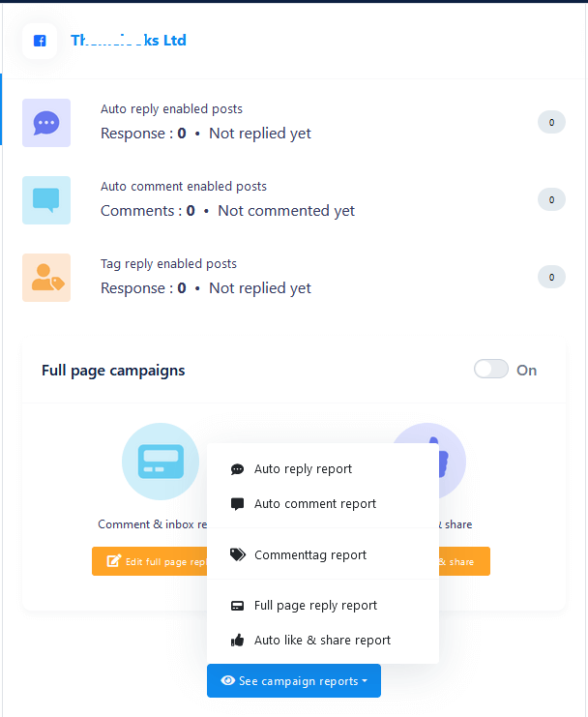The height and width of the screenshot is (717, 588).
Task: Choose Commenttag report in dropdown menu
Action: (309, 555)
